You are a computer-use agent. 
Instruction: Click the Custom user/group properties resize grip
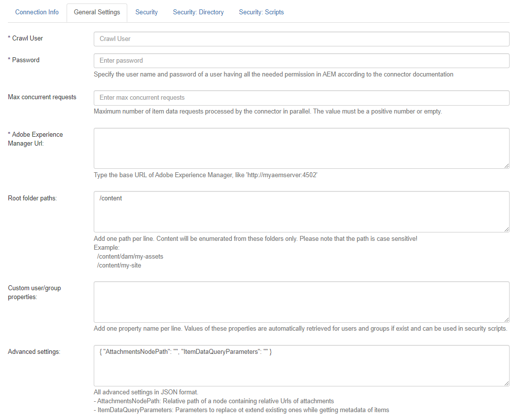point(507,319)
